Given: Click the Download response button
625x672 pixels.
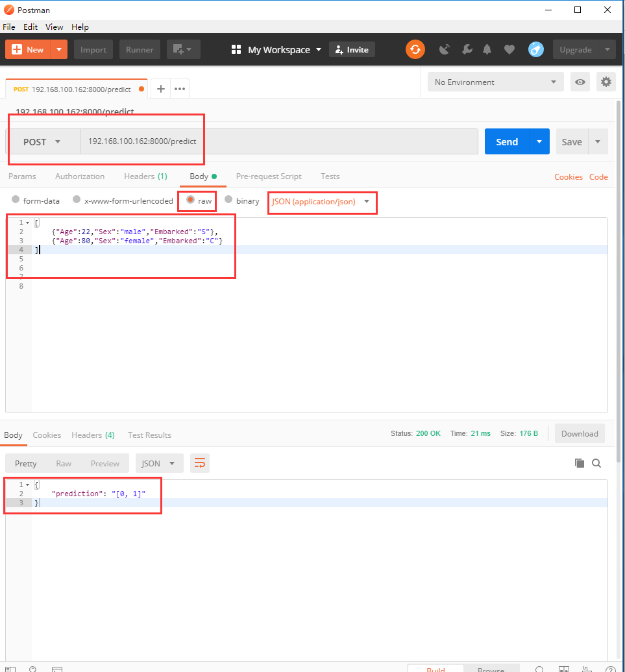Looking at the screenshot, I should 580,433.
